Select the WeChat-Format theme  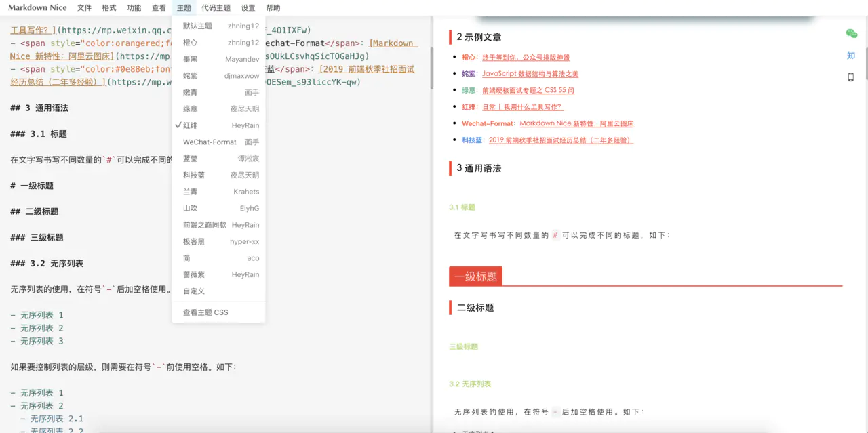[x=218, y=142]
